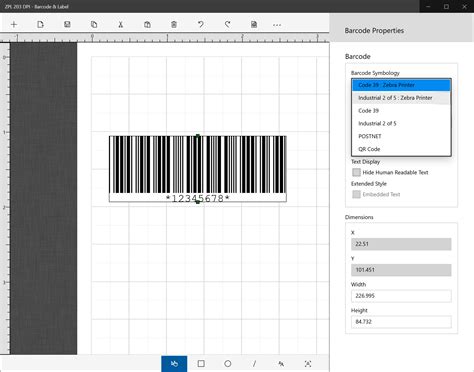474x372 pixels.
Task: Click the Barcode Symbology label
Action: 375,73
